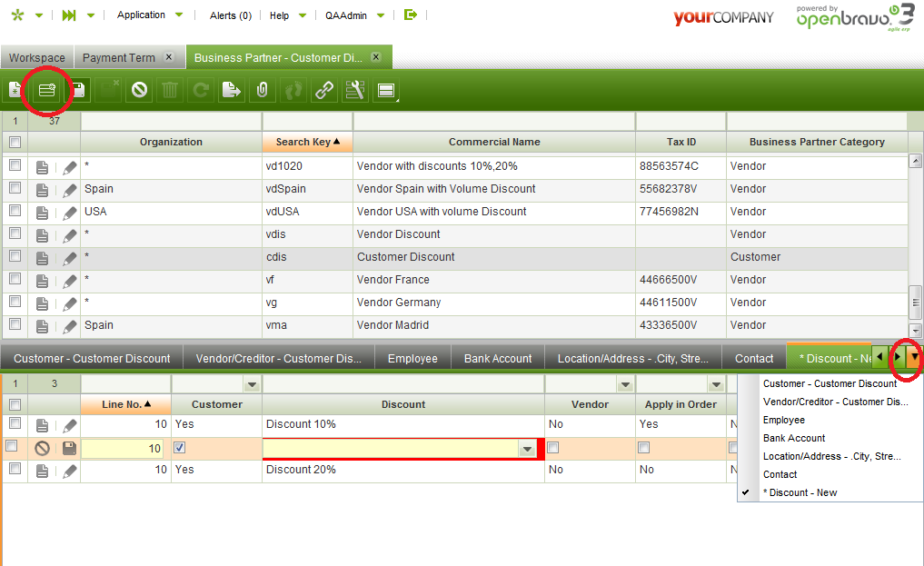
Task: Open dropdown arrow beside green asterisk icon
Action: pos(39,15)
